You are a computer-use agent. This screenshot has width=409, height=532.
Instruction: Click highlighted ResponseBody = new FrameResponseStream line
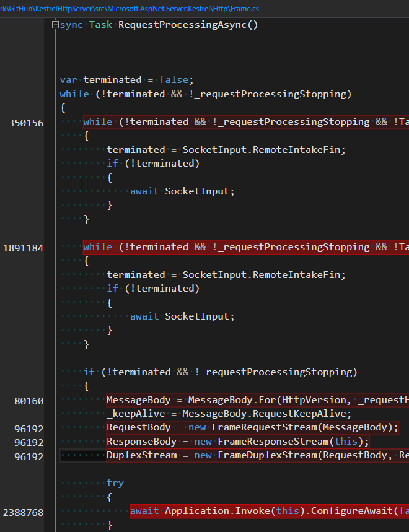point(237,442)
